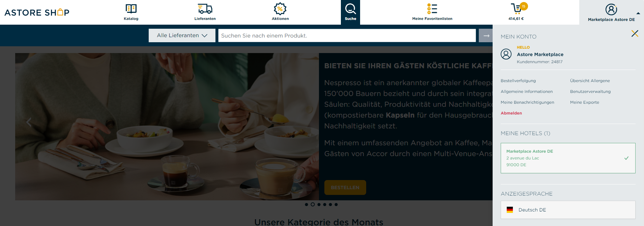Open Bestellverfolgung link
The height and width of the screenshot is (226, 644).
[x=518, y=81]
